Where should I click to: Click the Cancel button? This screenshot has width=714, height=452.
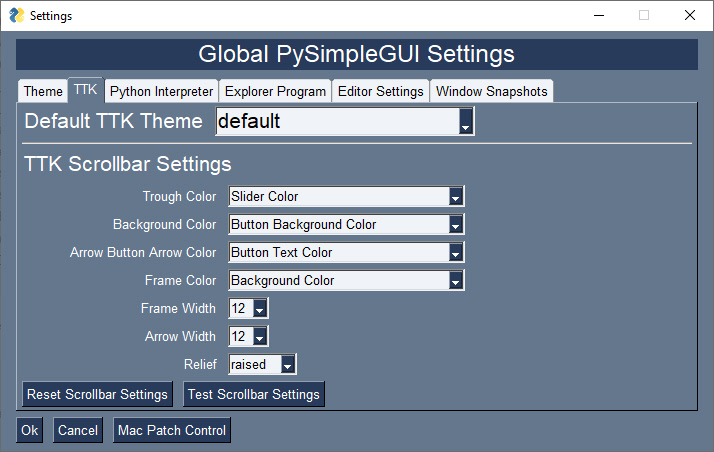pos(78,430)
